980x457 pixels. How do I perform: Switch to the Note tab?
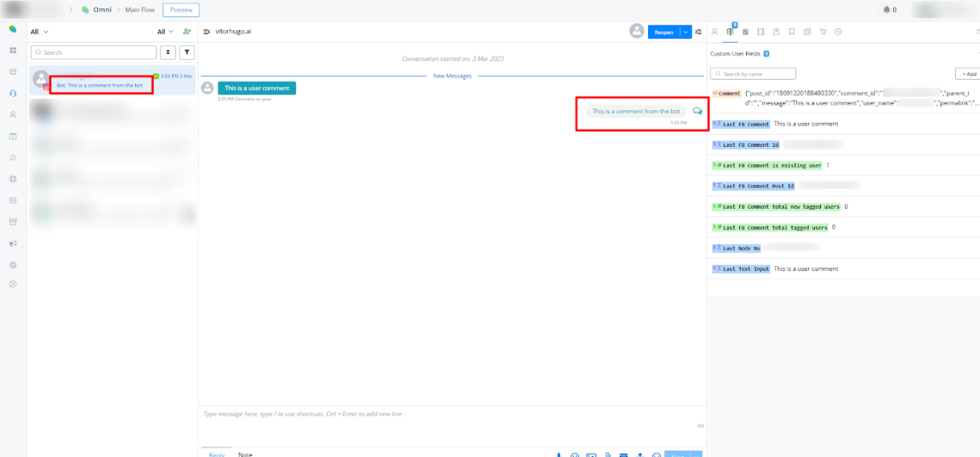[245, 454]
